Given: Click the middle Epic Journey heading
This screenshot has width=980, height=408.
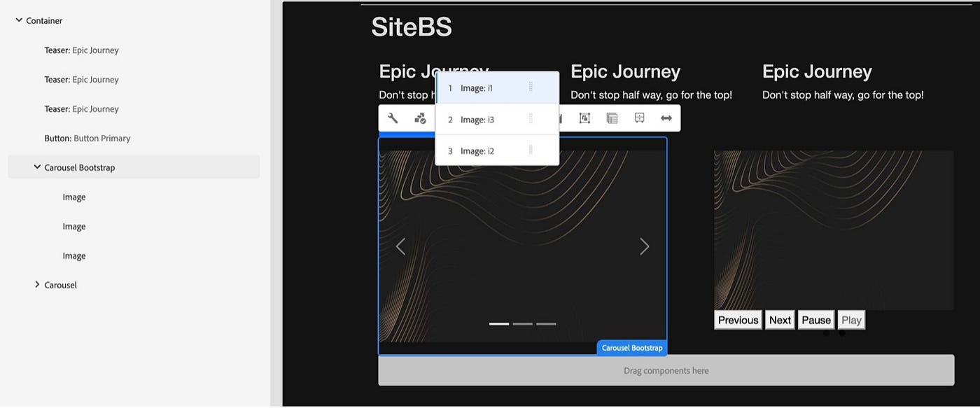Looking at the screenshot, I should pos(625,71).
